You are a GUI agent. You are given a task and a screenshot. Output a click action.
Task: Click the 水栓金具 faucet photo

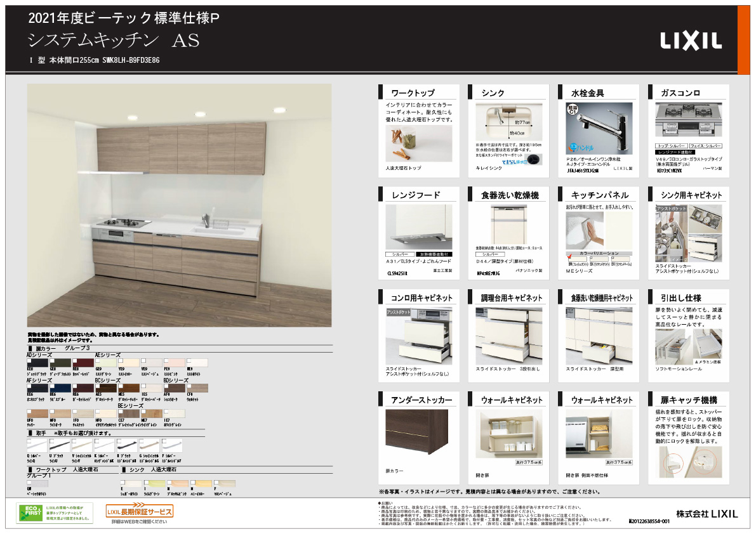599,128
